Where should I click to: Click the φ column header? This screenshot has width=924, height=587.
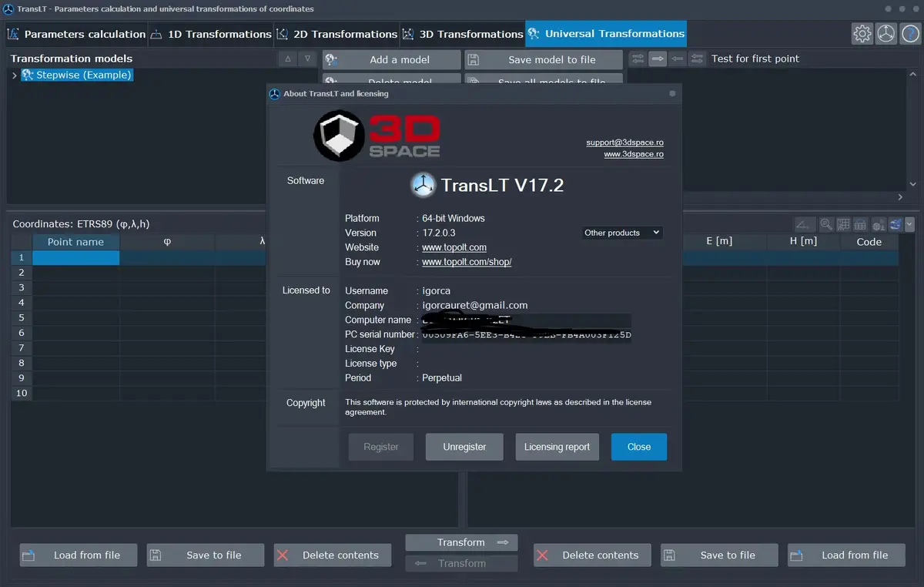(x=167, y=242)
